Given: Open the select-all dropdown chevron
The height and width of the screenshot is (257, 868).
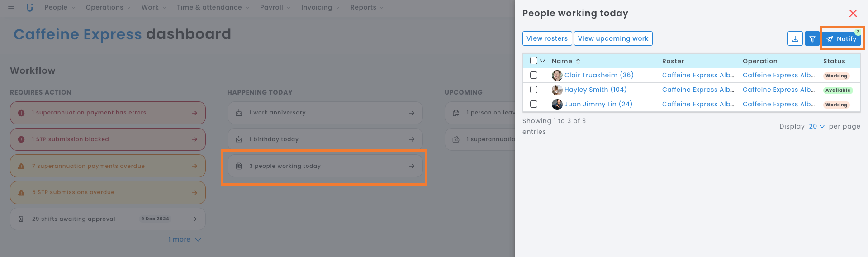Looking at the screenshot, I should (542, 61).
